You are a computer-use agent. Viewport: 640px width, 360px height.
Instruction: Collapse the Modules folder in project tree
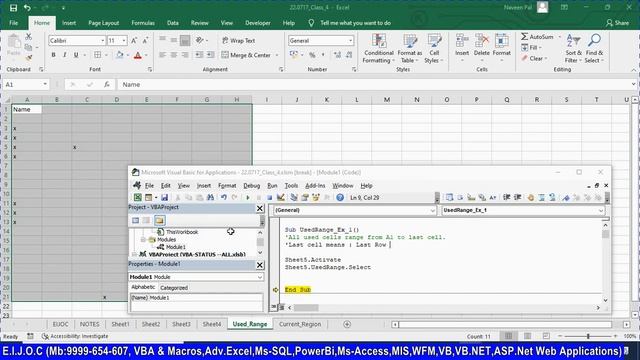pyautogui.click(x=143, y=240)
